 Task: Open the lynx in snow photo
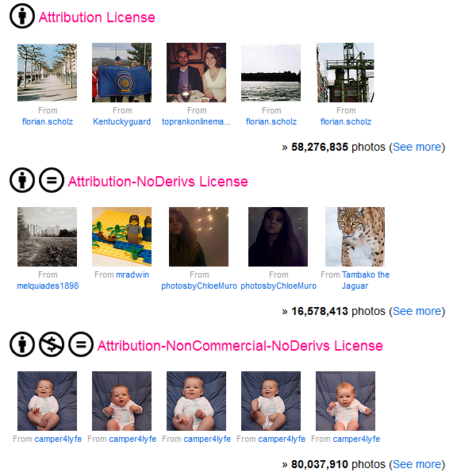[355, 236]
